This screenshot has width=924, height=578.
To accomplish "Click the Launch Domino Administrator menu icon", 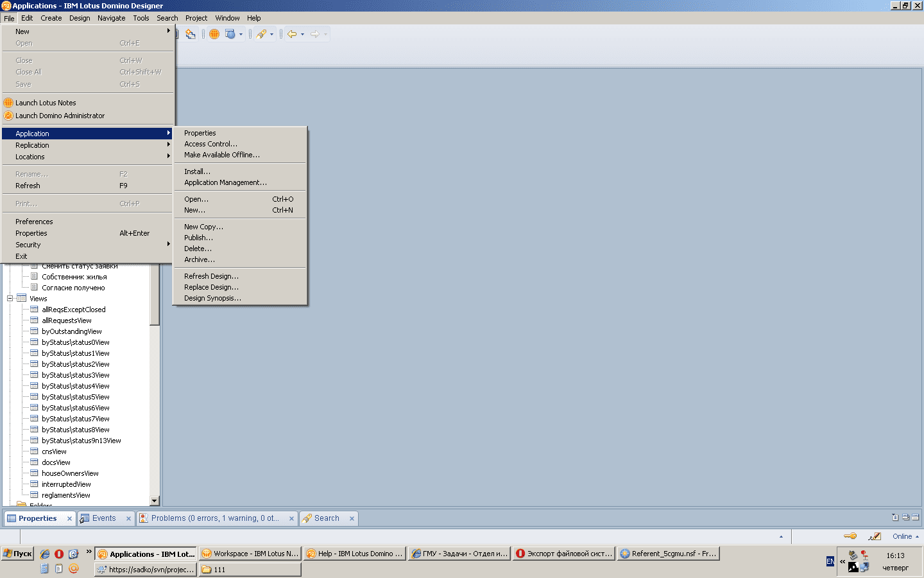I will point(8,116).
